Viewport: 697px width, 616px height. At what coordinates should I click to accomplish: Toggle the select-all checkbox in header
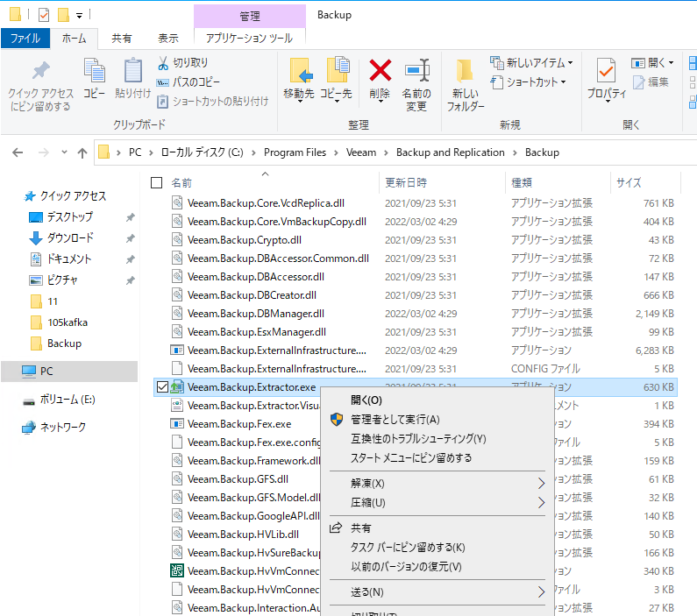[x=156, y=182]
